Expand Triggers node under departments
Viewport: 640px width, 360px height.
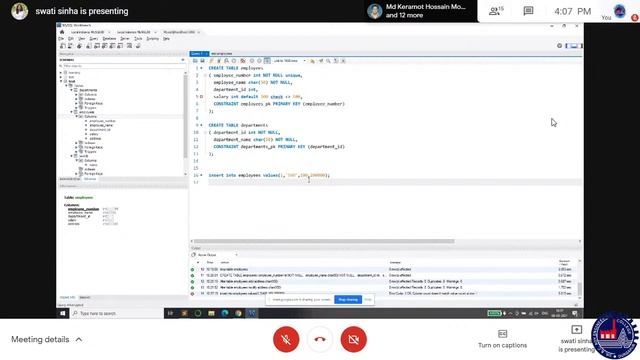tap(76, 108)
